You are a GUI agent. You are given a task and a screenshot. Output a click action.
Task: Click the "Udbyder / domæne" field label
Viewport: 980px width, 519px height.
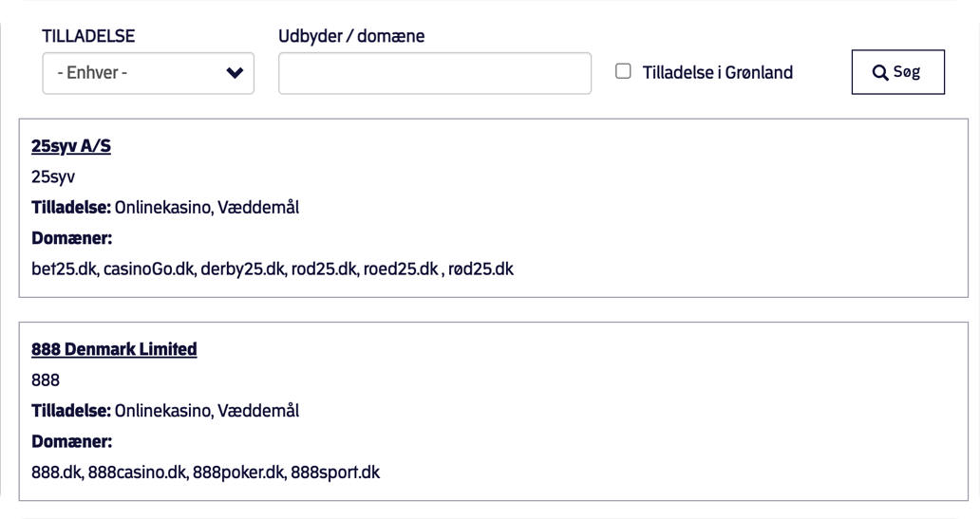[351, 36]
